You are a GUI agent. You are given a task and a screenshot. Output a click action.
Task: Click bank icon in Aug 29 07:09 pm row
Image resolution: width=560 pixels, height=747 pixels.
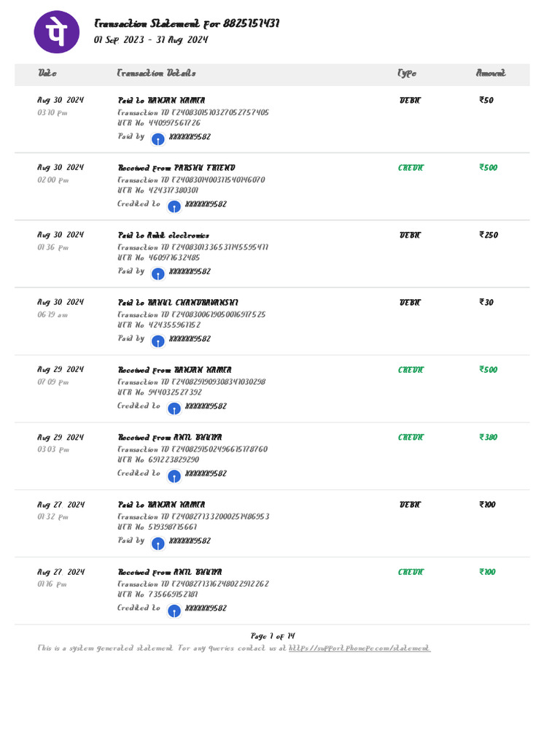pyautogui.click(x=174, y=408)
